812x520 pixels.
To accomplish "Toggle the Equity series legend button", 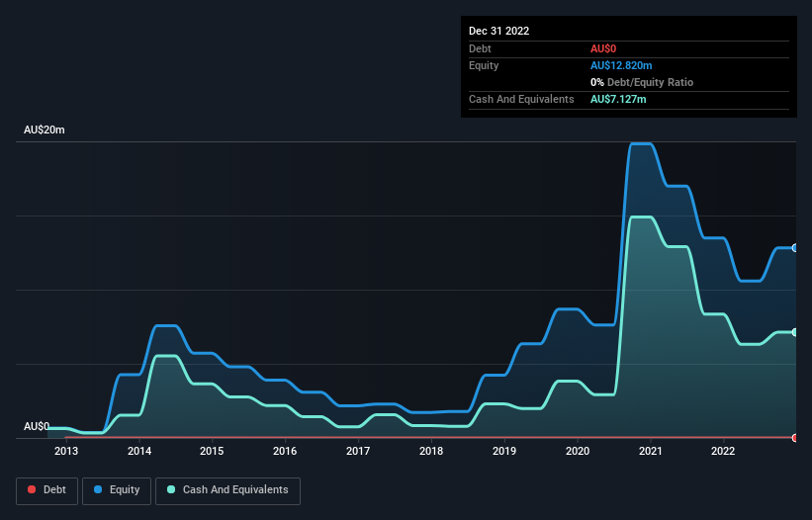I will 117,490.
